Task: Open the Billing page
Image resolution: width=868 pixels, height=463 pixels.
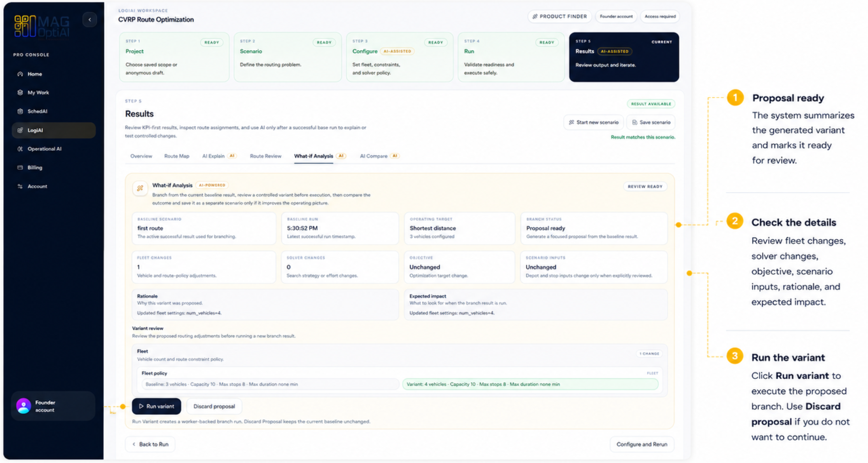Action: pyautogui.click(x=54, y=168)
